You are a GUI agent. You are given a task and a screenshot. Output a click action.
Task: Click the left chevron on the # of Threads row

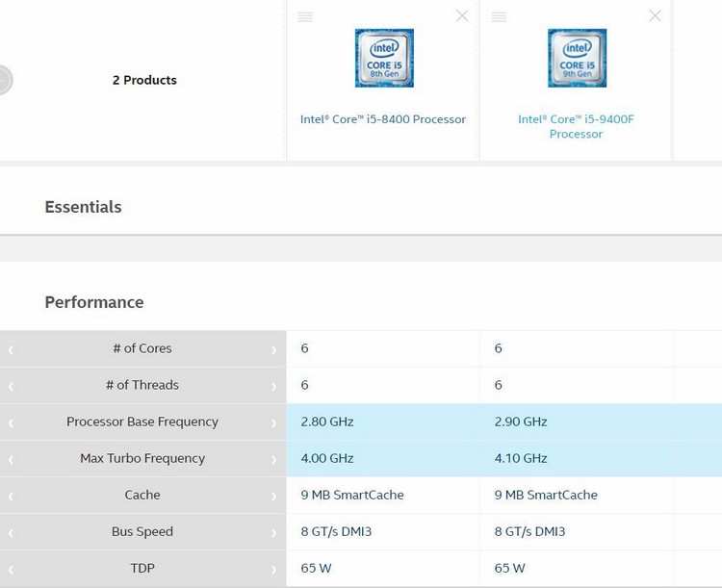point(11,386)
